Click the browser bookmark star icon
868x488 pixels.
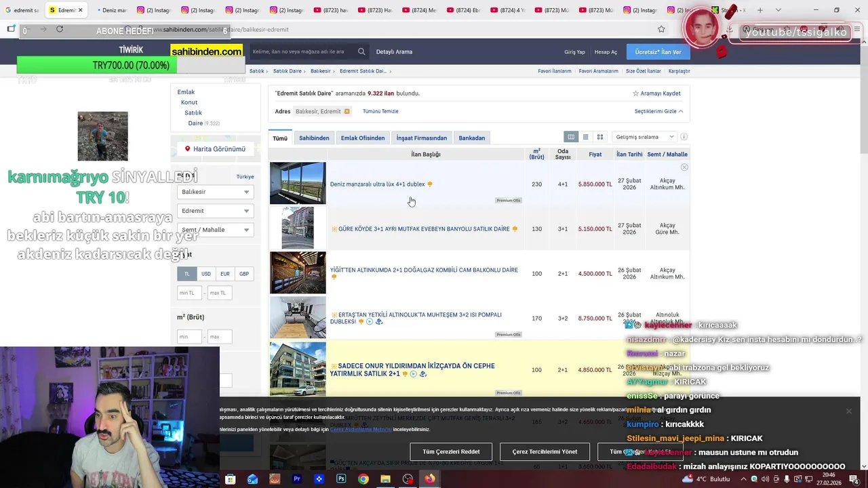tap(661, 29)
